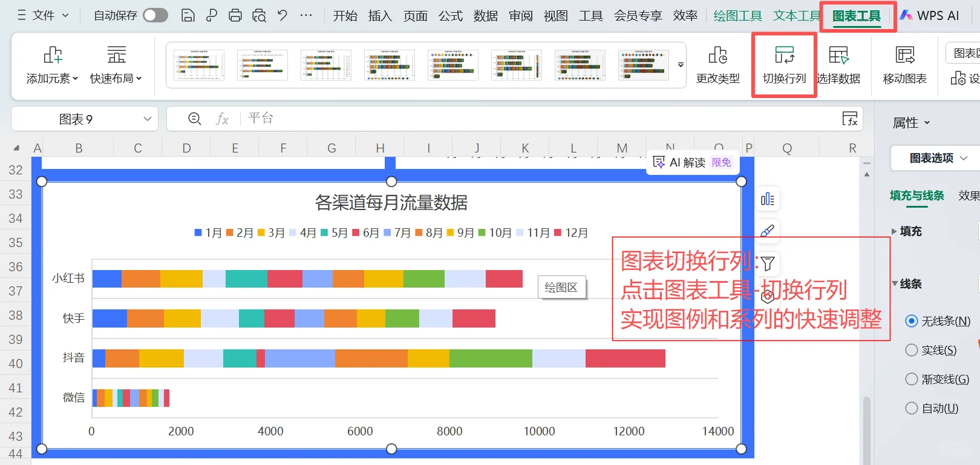Click the 移动图表 button
Viewport: 980px width, 465px height.
coord(905,65)
